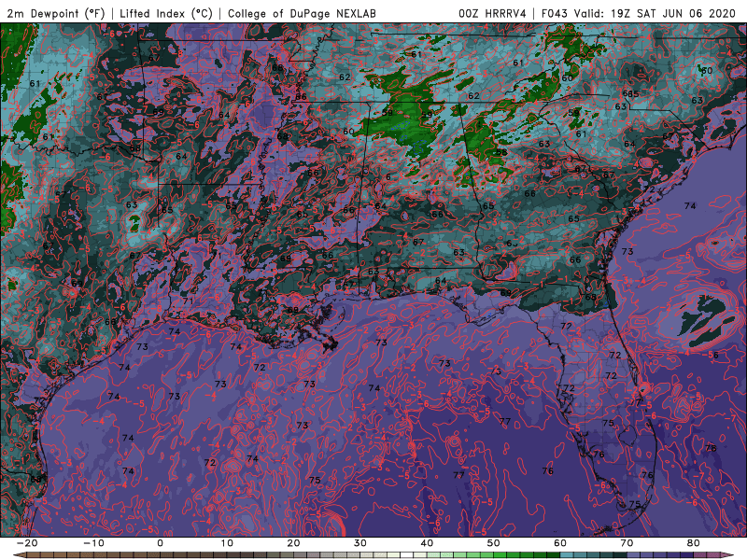The image size is (747, 560).
Task: Click the "19Z SAT JUN 06 2020" valid time
Action: [x=673, y=13]
